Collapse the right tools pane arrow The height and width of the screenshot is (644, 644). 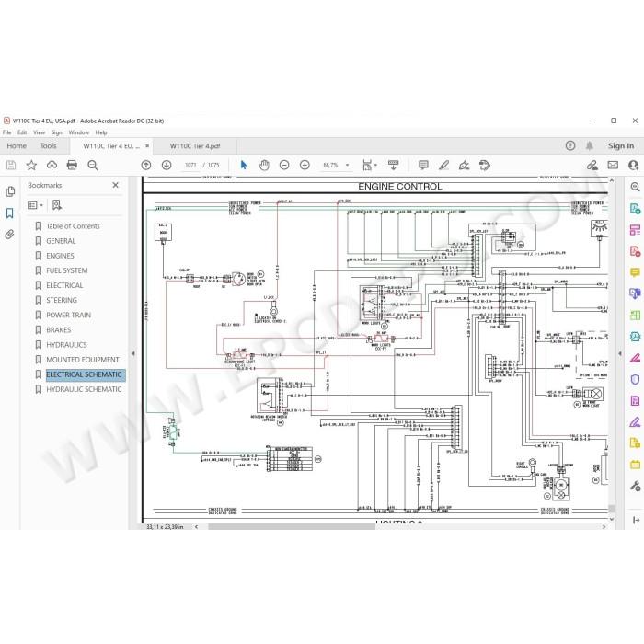click(x=620, y=353)
